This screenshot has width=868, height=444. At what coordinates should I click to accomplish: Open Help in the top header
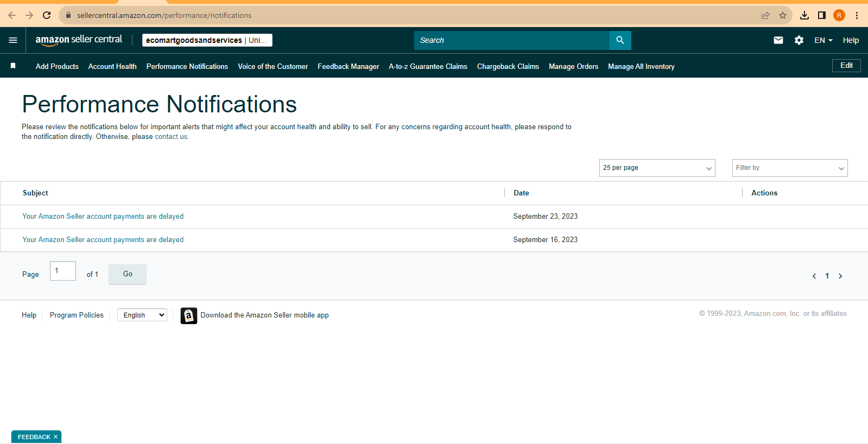(851, 40)
